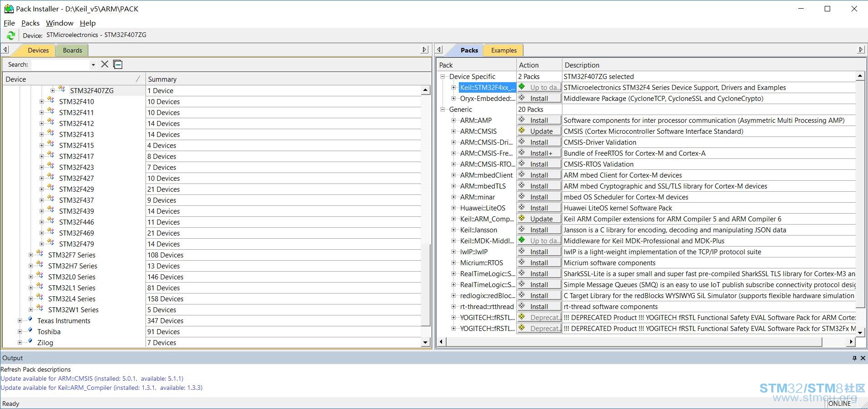This screenshot has height=409, width=868.
Task: Click the Zilog vendor diamond icon
Action: 30,341
